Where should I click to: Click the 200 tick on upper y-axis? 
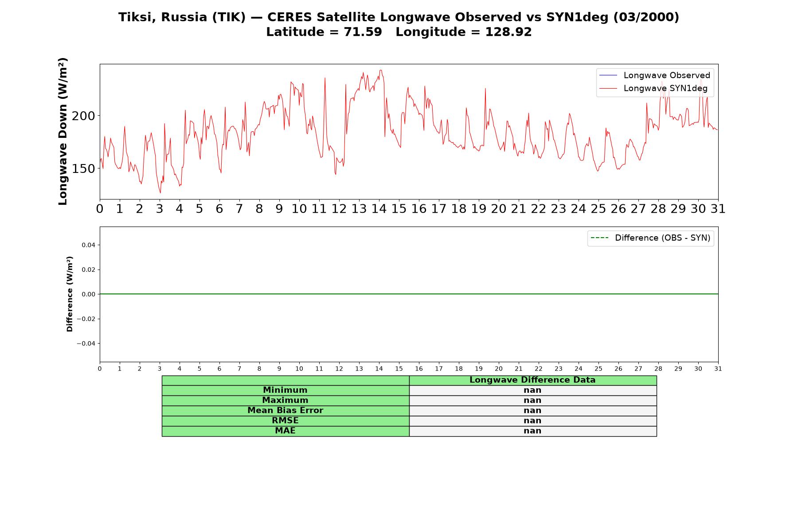coord(83,116)
